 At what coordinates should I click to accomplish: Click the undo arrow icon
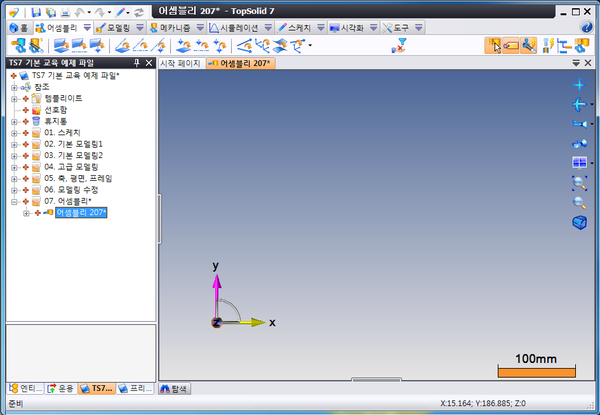pyautogui.click(x=80, y=13)
